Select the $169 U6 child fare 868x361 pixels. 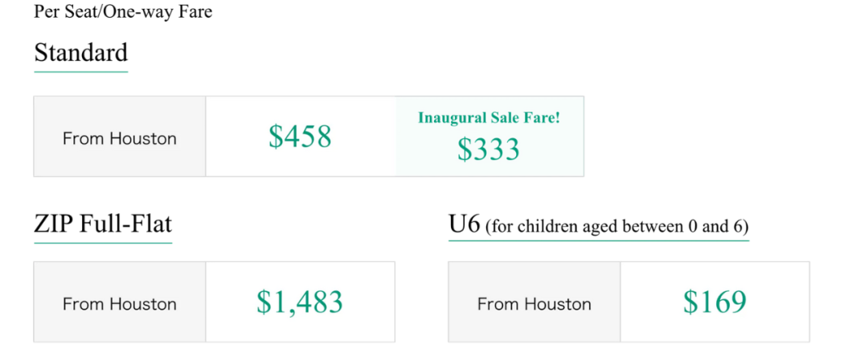pyautogui.click(x=714, y=302)
